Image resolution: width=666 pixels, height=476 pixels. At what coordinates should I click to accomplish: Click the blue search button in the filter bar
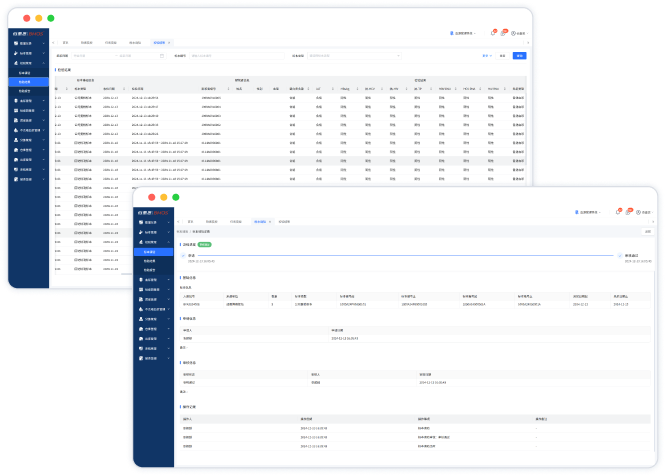[x=519, y=56]
